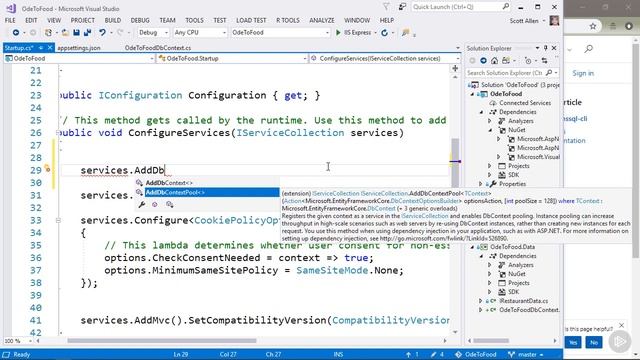Image resolution: width=640 pixels, height=360 pixels.
Task: Click Solution Explorer Sync with Active Document icon
Action: 544,61
